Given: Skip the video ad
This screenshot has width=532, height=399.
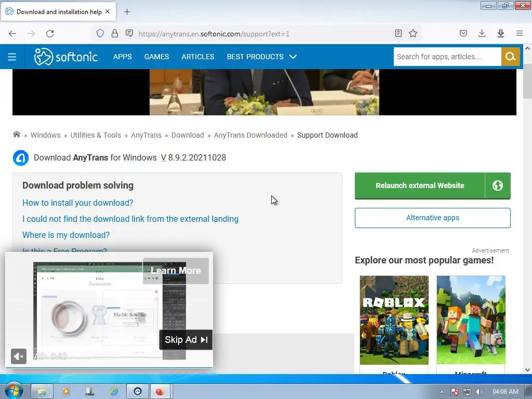Looking at the screenshot, I should point(186,340).
